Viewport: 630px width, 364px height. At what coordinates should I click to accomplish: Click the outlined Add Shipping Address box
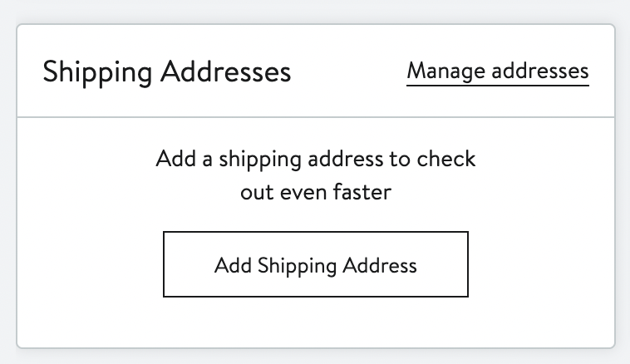[x=315, y=265]
